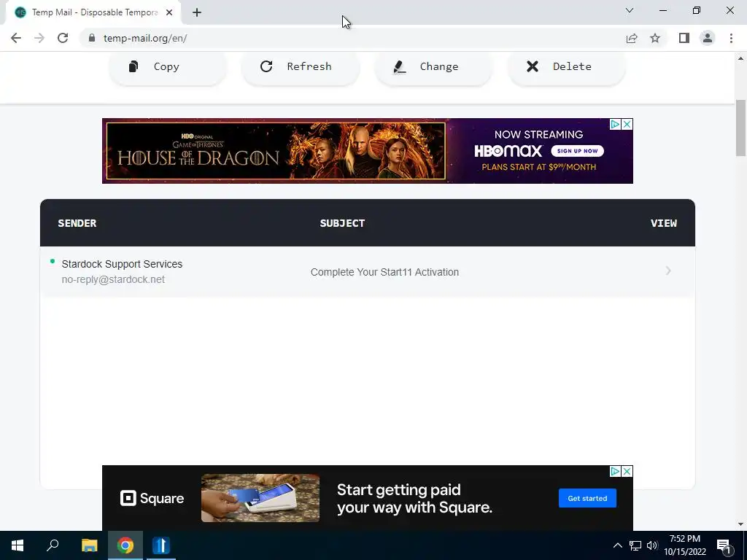
Task: Click the scrollbar up arrow
Action: click(740, 58)
